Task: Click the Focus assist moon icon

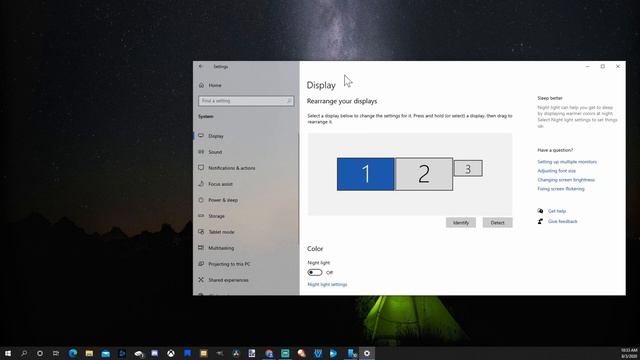Action: (x=201, y=184)
